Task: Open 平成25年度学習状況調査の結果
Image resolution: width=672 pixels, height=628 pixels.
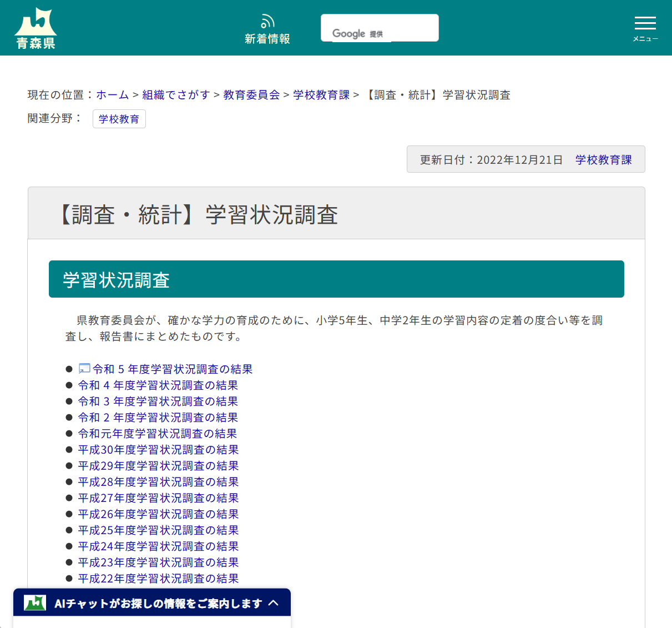Action: pos(158,530)
